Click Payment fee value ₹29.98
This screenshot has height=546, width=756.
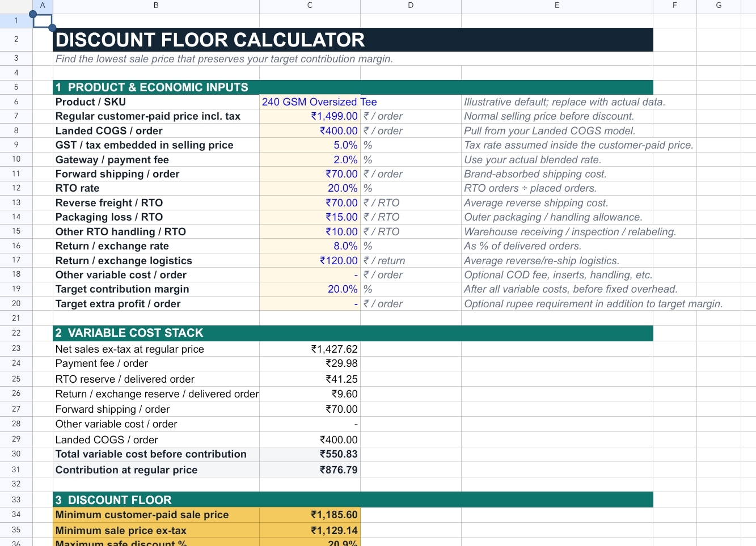click(310, 363)
